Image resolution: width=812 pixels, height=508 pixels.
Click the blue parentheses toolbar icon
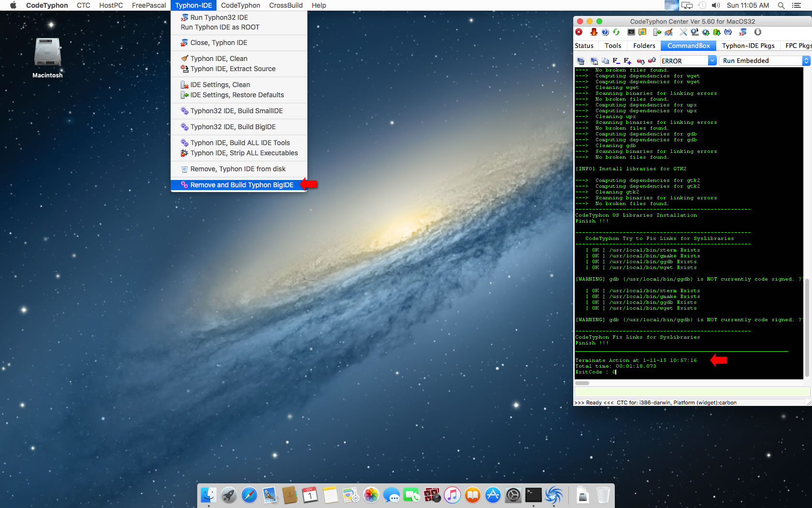(728, 32)
